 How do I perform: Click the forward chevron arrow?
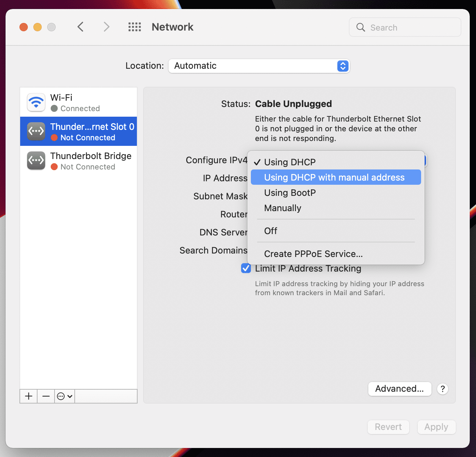coord(106,27)
